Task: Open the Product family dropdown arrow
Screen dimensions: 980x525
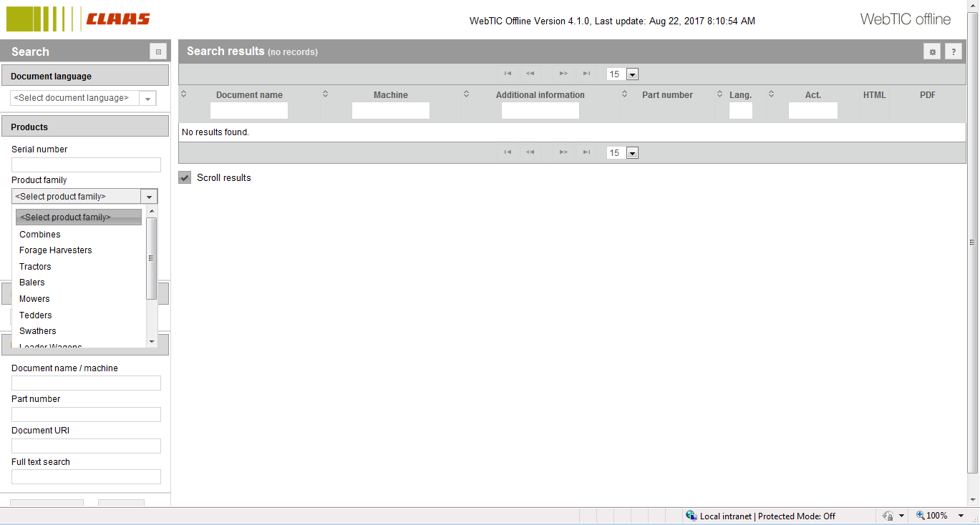Action: tap(149, 196)
